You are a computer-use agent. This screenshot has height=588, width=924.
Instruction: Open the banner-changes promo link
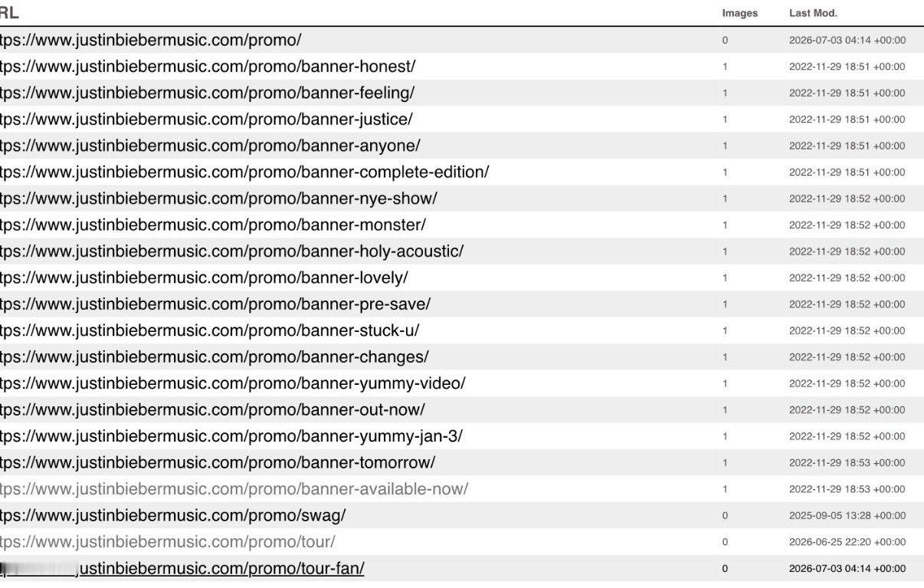point(215,357)
